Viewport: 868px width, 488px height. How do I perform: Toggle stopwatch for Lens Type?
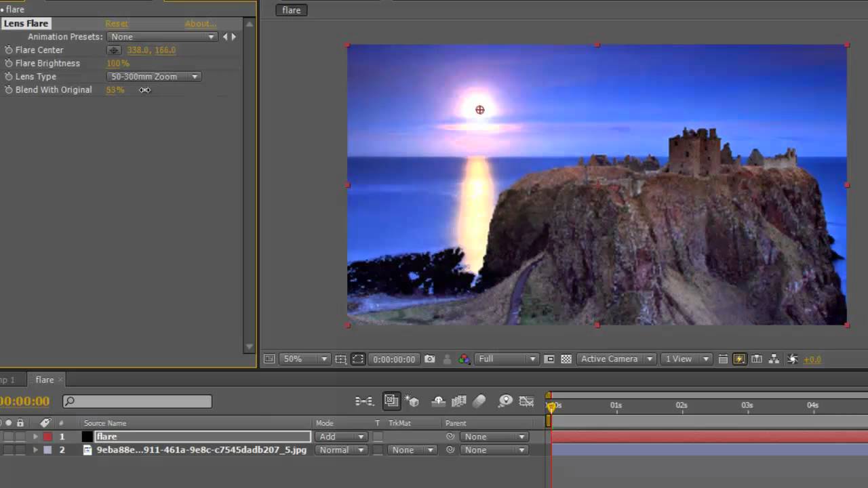9,77
